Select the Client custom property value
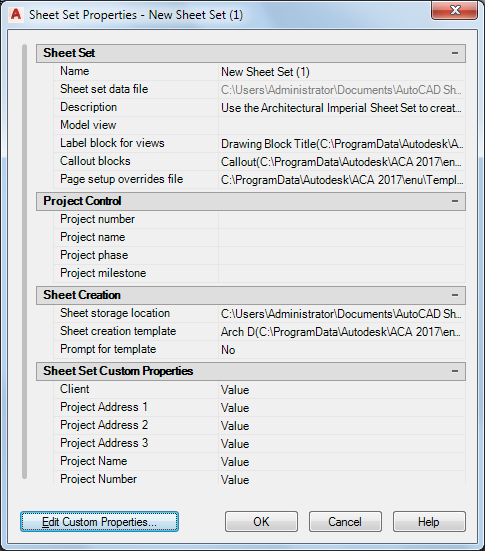This screenshot has height=551, width=485. coord(342,390)
